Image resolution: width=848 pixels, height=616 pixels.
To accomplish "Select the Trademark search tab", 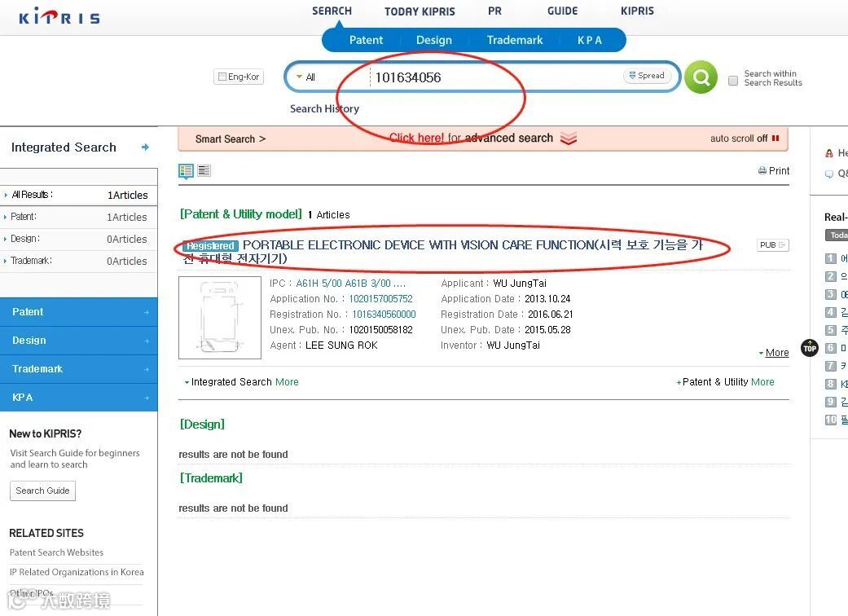I will tap(514, 40).
